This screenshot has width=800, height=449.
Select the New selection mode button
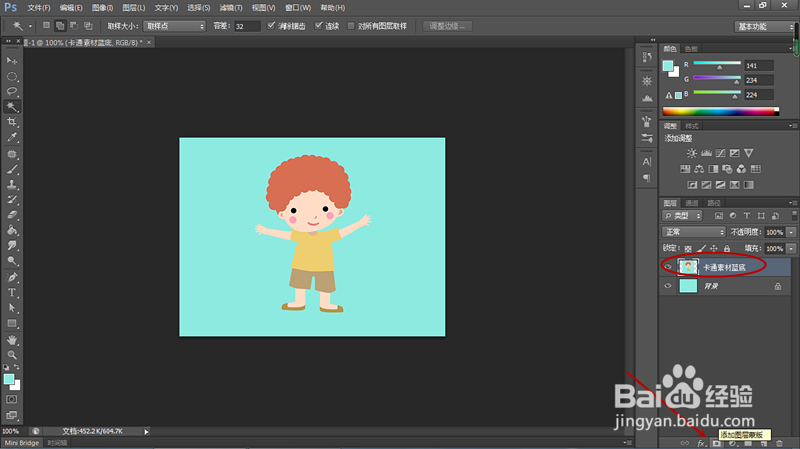[x=46, y=26]
